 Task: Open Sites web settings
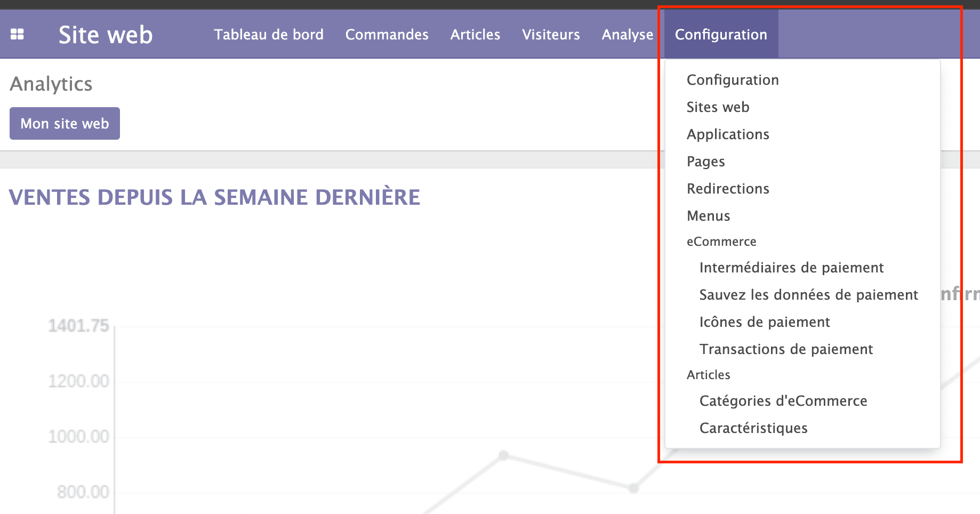point(718,107)
